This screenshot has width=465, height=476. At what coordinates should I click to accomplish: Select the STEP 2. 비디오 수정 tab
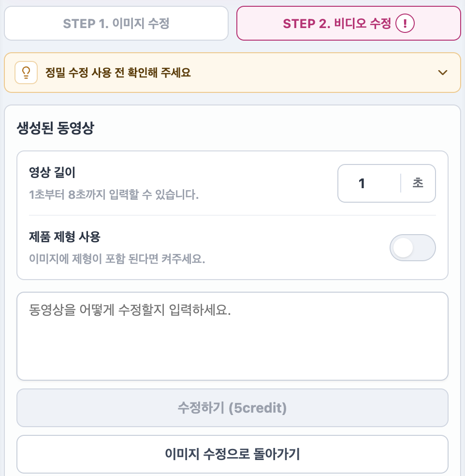click(x=349, y=23)
